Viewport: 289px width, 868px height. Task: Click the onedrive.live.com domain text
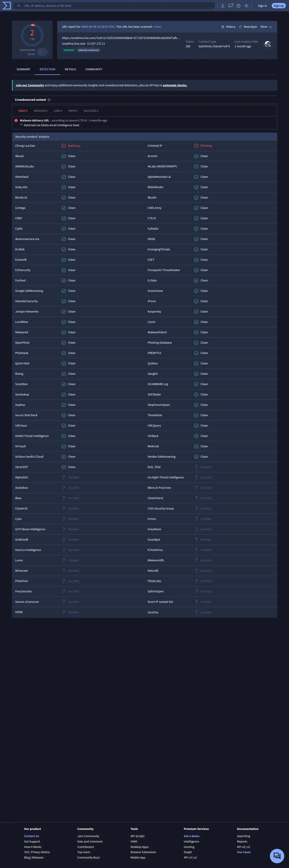click(74, 44)
